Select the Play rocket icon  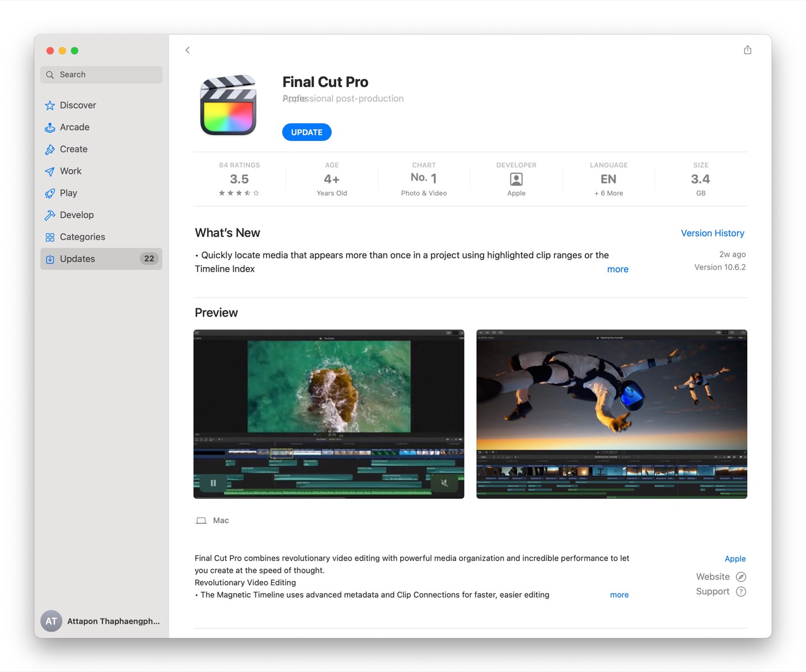coord(50,193)
